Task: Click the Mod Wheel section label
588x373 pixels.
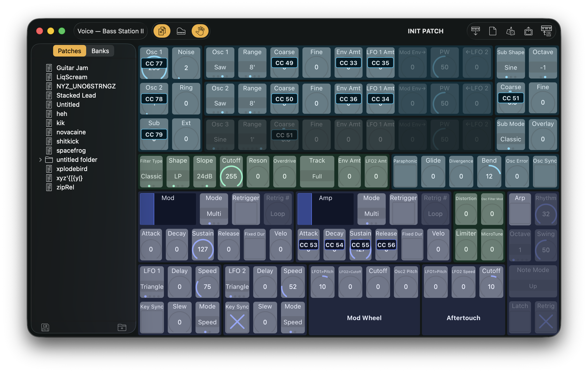Action: (364, 318)
